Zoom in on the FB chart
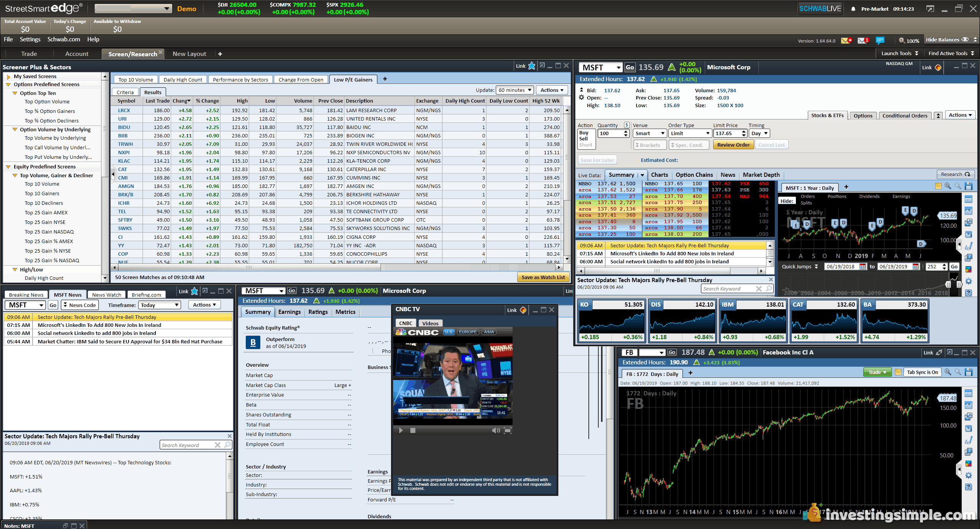 [x=948, y=372]
